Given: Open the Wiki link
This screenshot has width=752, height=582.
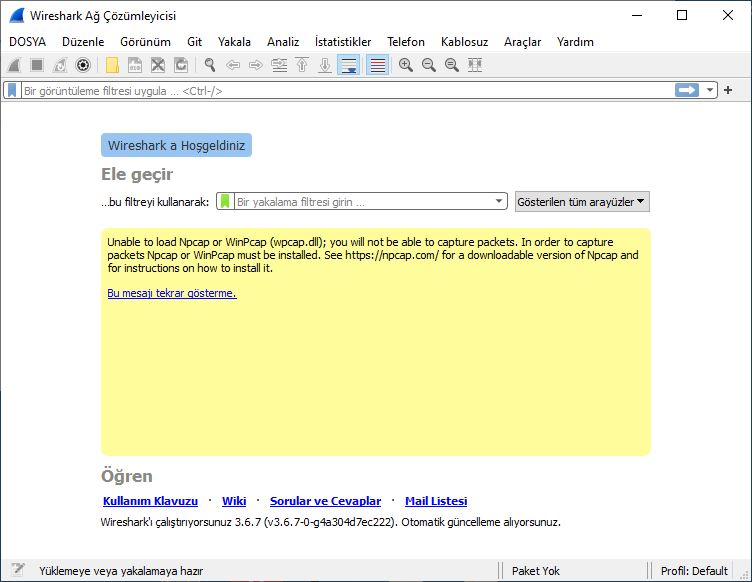Looking at the screenshot, I should pos(234,501).
